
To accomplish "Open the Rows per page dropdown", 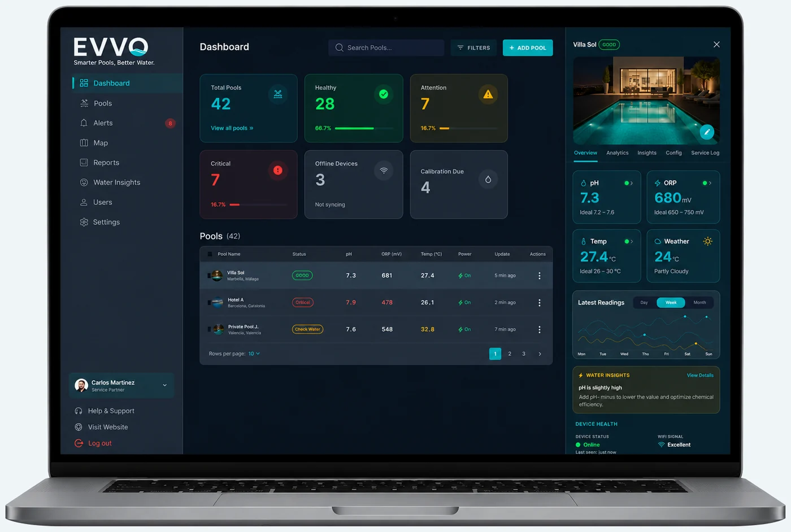I will click(x=254, y=354).
